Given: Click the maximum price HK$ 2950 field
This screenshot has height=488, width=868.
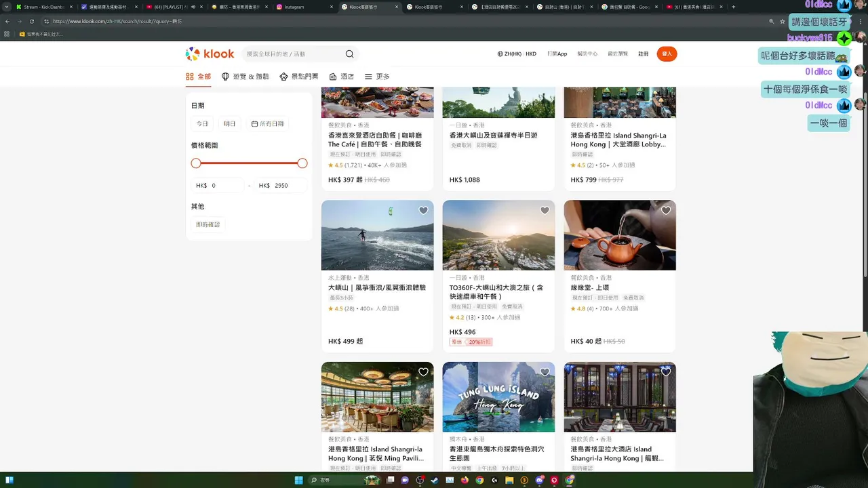Looking at the screenshot, I should tap(281, 185).
